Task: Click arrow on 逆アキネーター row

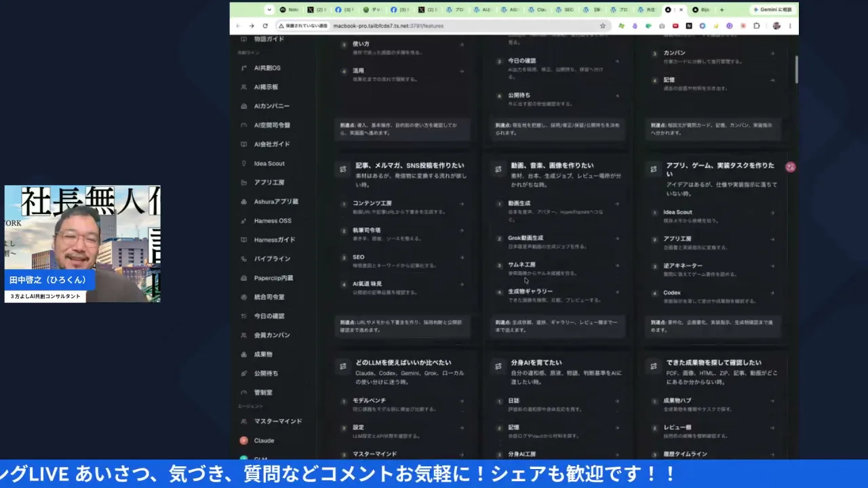Action: 772,266
